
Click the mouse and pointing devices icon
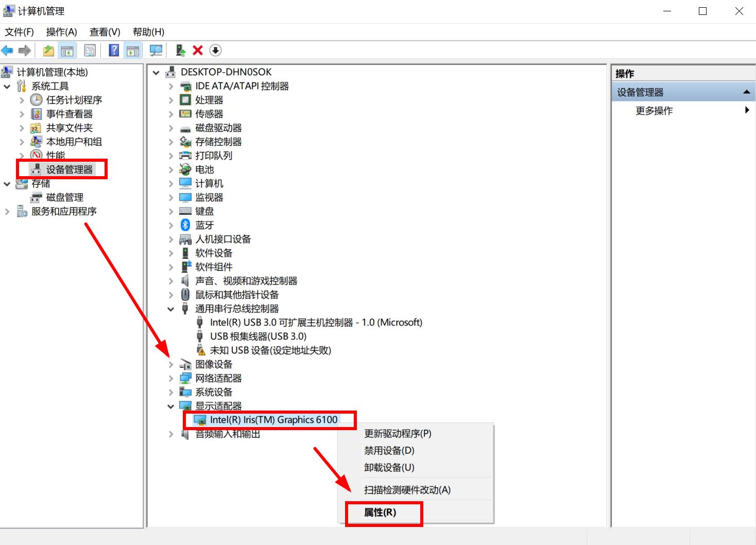pyautogui.click(x=185, y=295)
